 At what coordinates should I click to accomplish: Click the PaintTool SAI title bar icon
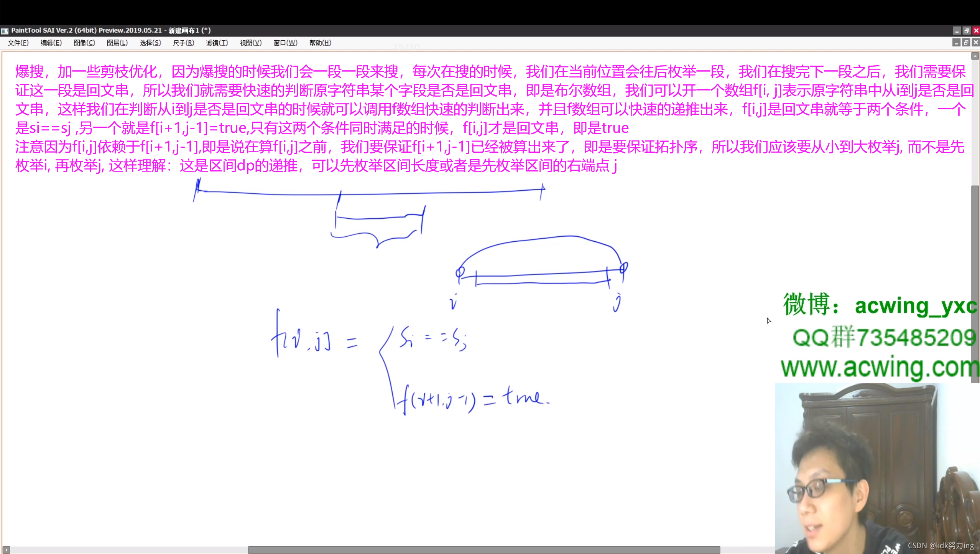[5, 31]
